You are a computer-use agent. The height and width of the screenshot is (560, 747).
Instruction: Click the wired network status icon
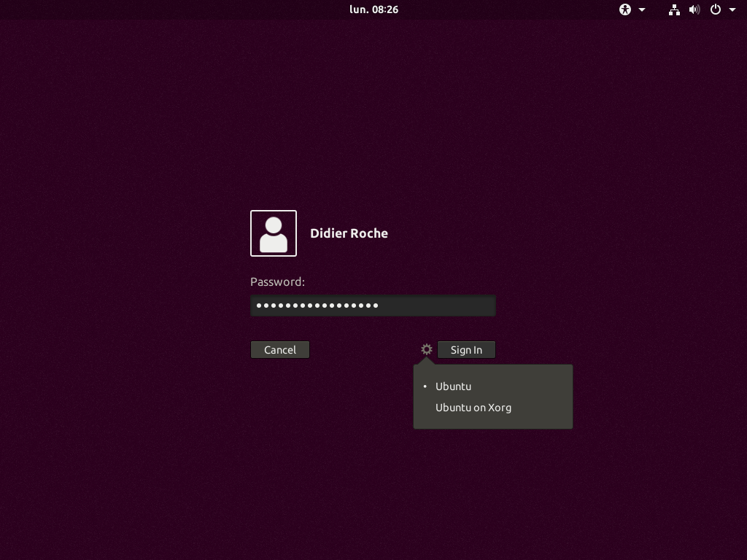pos(674,9)
